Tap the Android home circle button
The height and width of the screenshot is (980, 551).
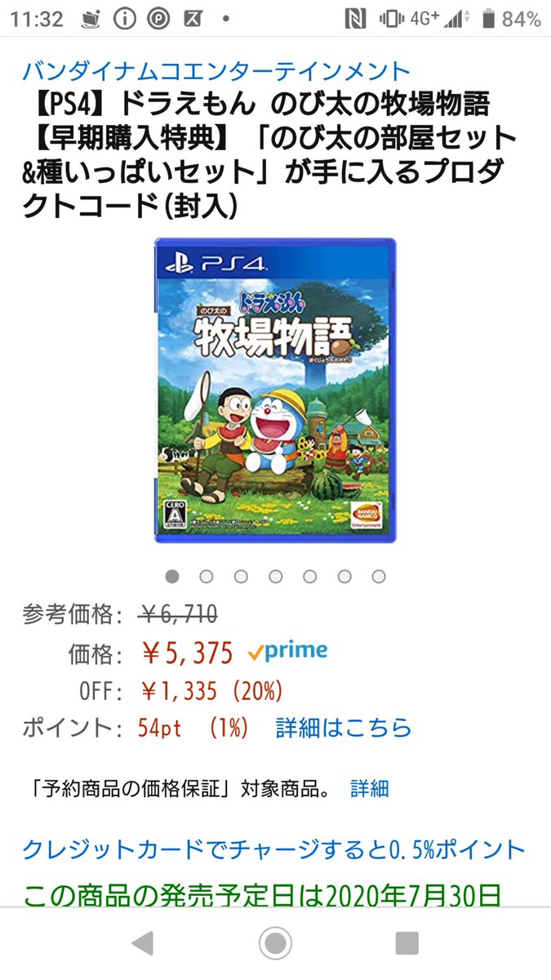275,943
